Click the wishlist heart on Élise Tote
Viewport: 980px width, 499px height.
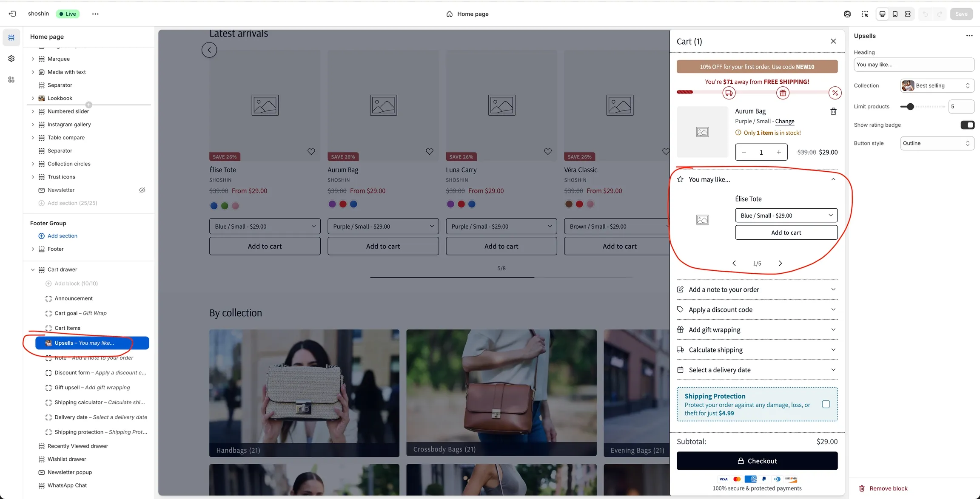311,151
